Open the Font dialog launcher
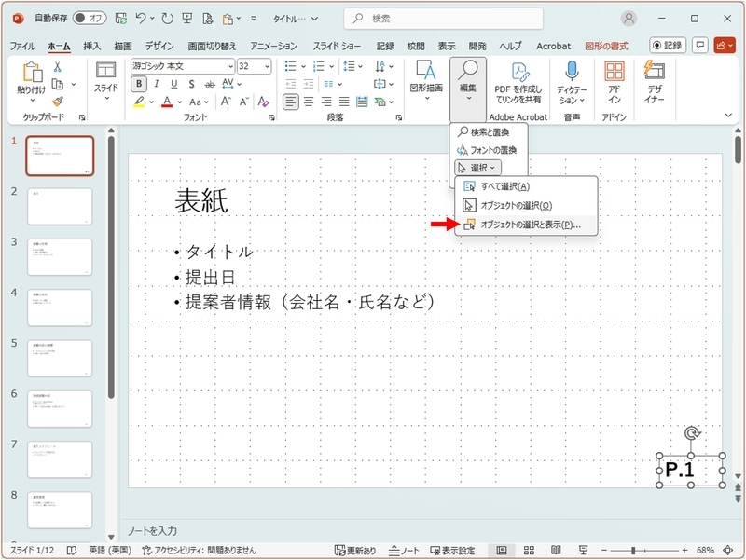 pyautogui.click(x=271, y=117)
